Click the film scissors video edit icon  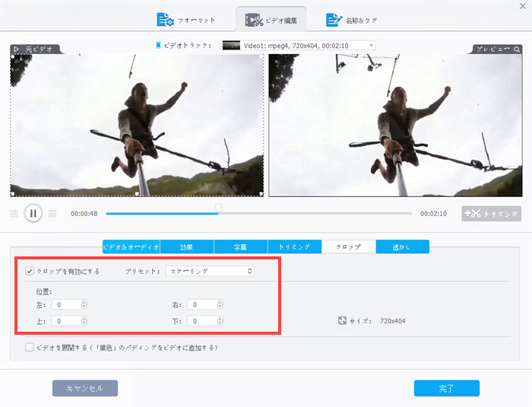click(x=254, y=20)
